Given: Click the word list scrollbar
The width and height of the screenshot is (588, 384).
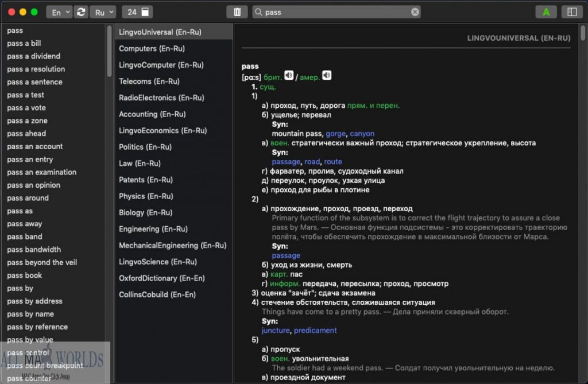Looking at the screenshot, I should pyautogui.click(x=109, y=51).
